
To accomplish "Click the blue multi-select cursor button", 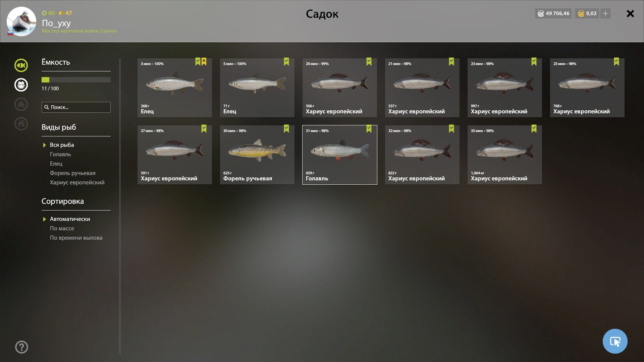I will [x=615, y=341].
